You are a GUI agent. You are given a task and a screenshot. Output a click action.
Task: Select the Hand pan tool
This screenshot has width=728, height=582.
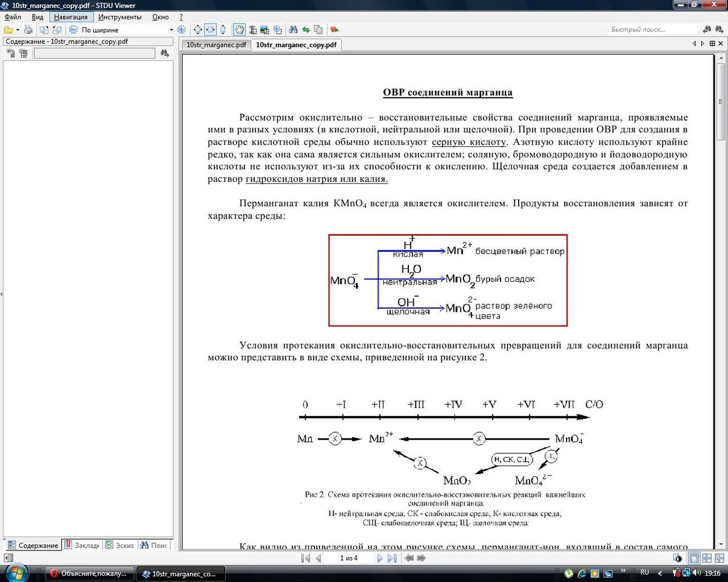239,30
